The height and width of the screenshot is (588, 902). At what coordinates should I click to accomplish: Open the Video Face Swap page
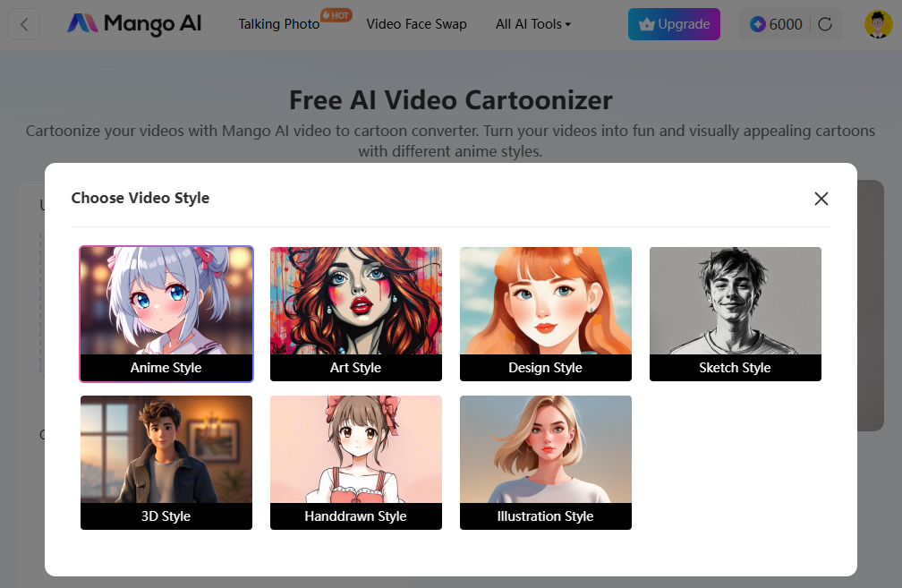pyautogui.click(x=416, y=24)
